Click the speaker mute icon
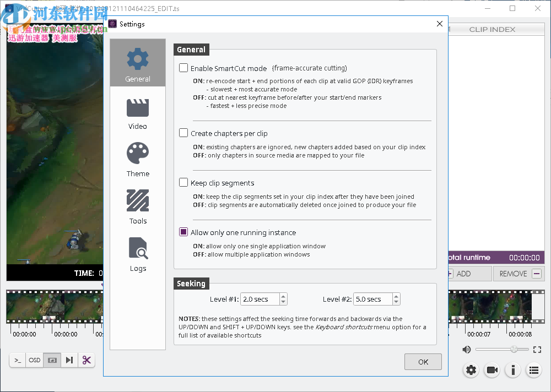The height and width of the screenshot is (392, 551). coord(467,349)
